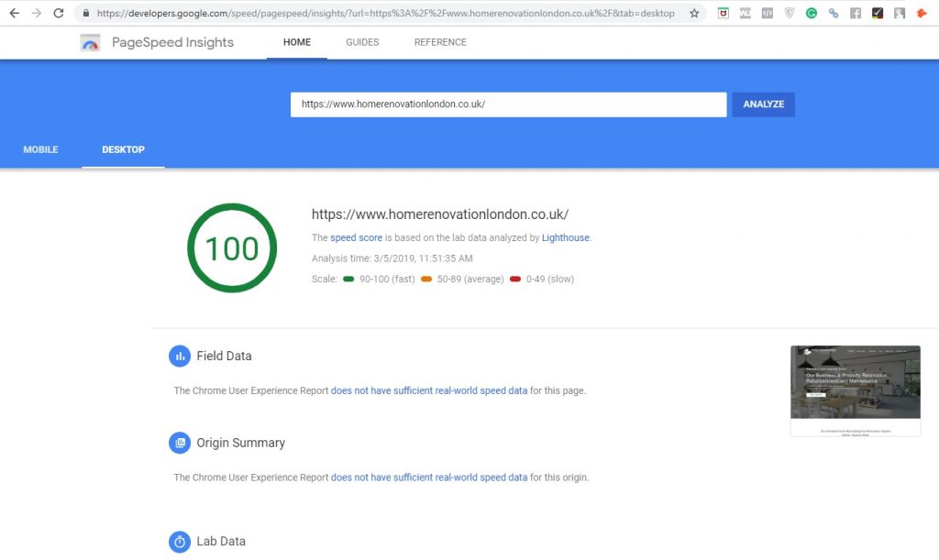Image resolution: width=939 pixels, height=560 pixels.
Task: Open the REFERENCE section
Action: click(440, 42)
